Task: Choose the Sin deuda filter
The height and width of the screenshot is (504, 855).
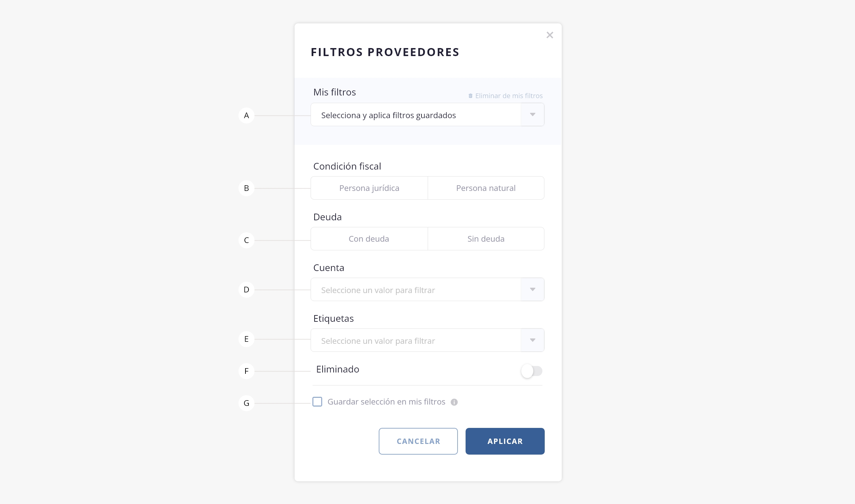Action: pos(486,239)
